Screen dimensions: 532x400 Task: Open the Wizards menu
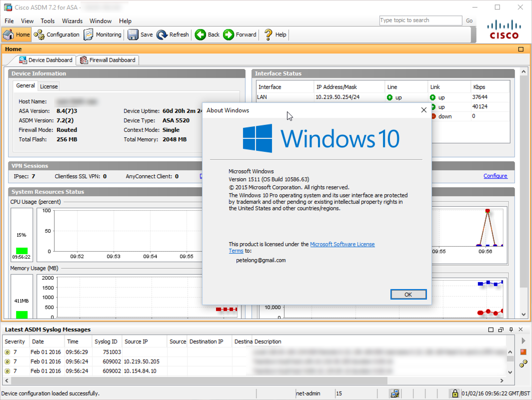[x=72, y=21]
